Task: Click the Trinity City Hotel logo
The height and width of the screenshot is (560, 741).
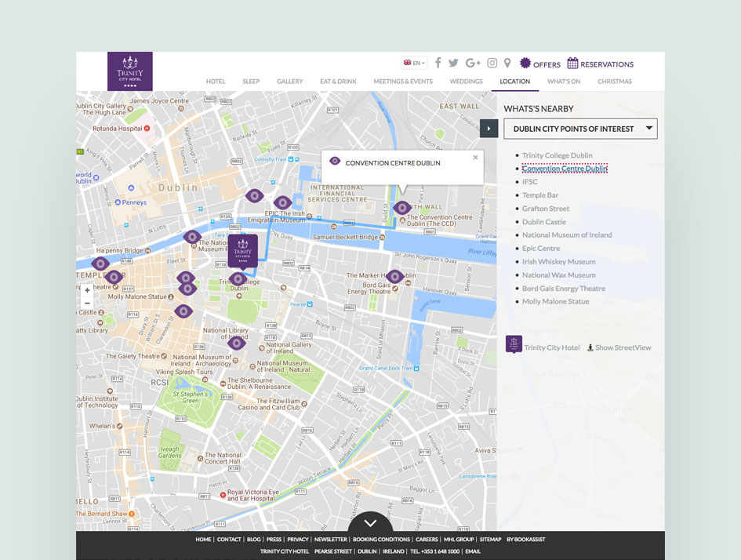Action: [130, 71]
